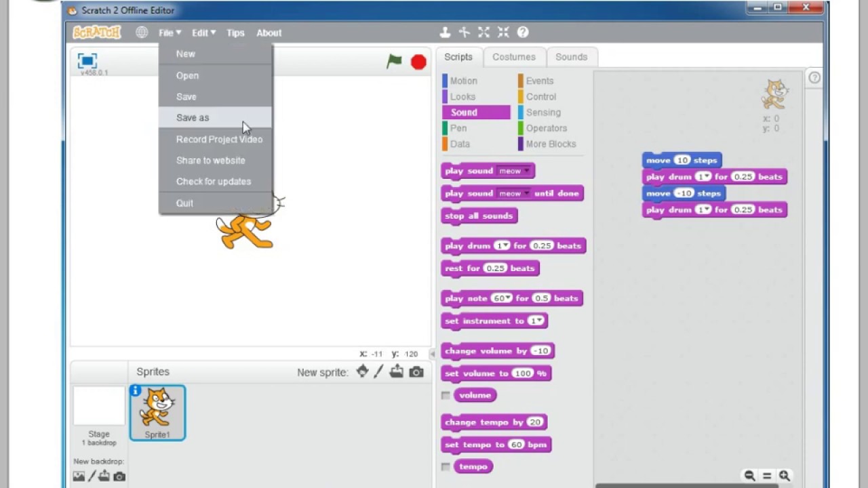The height and width of the screenshot is (488, 868).
Task: Zoom out the scripts area
Action: pyautogui.click(x=749, y=476)
